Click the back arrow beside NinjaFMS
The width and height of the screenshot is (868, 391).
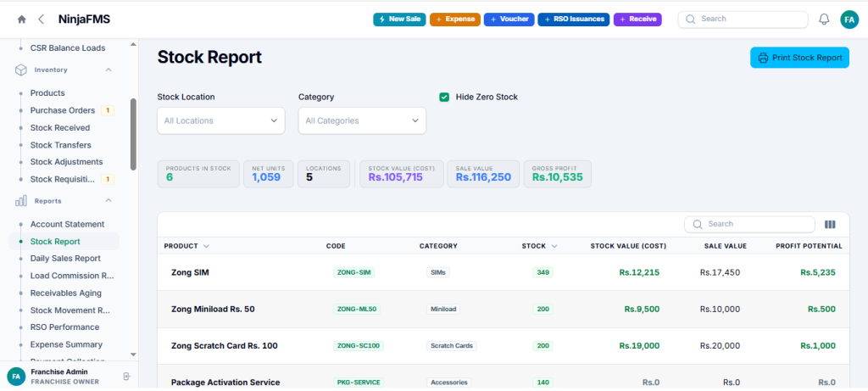coord(41,20)
